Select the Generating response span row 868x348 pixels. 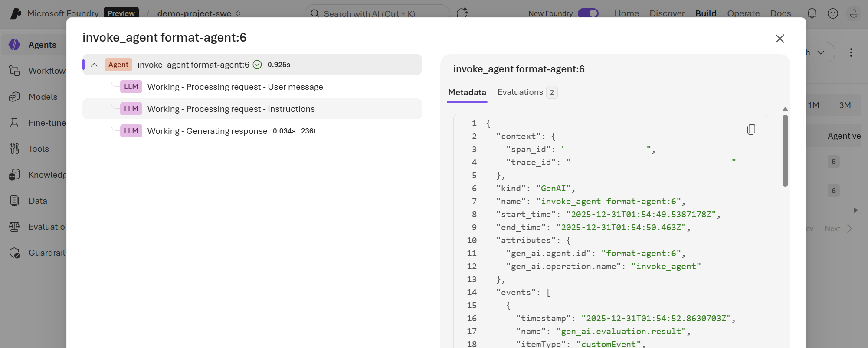[252, 131]
